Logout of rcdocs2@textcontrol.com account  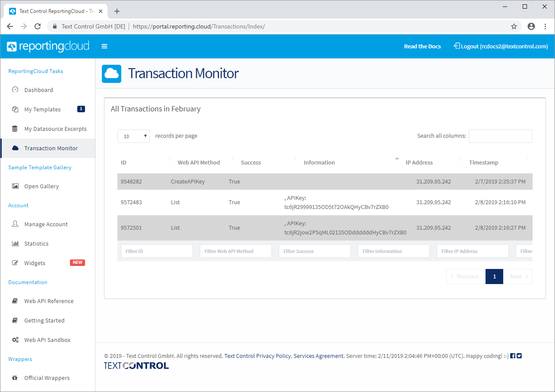(x=501, y=46)
